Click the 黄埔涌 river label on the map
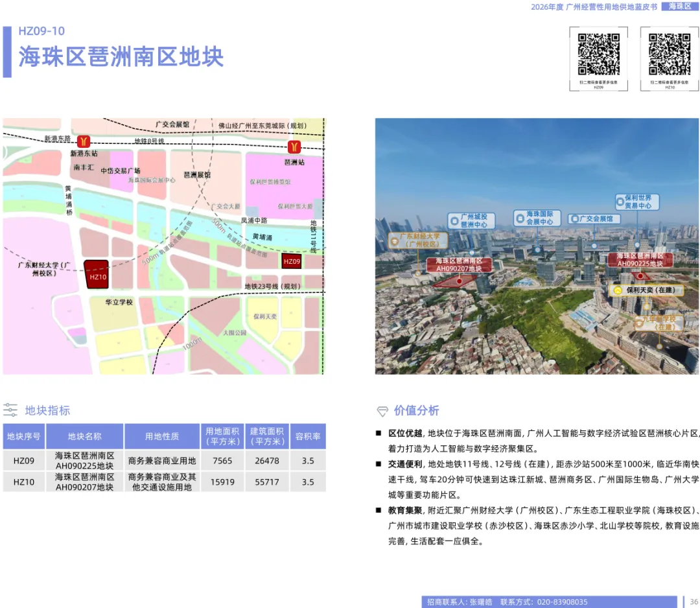Screen dimensions: 700x608 click(262, 237)
